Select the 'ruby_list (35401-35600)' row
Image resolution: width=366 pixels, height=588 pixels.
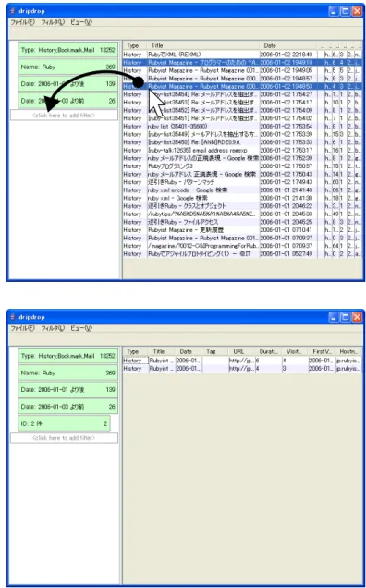pyautogui.click(x=243, y=127)
